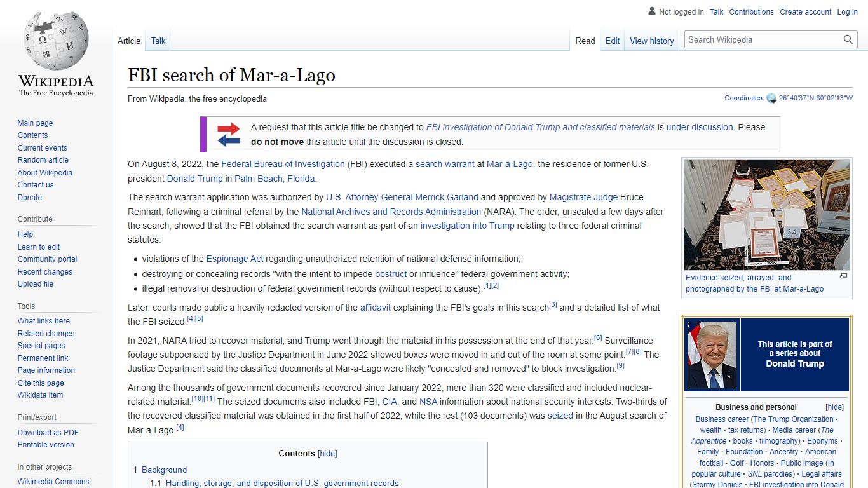Open Community portal link
Viewport: 868px width, 488px height.
pyautogui.click(x=47, y=259)
